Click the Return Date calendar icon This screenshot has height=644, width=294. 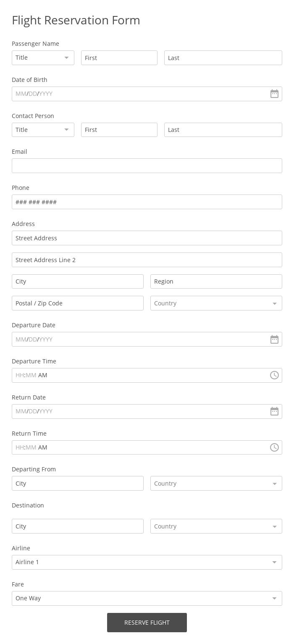[274, 411]
